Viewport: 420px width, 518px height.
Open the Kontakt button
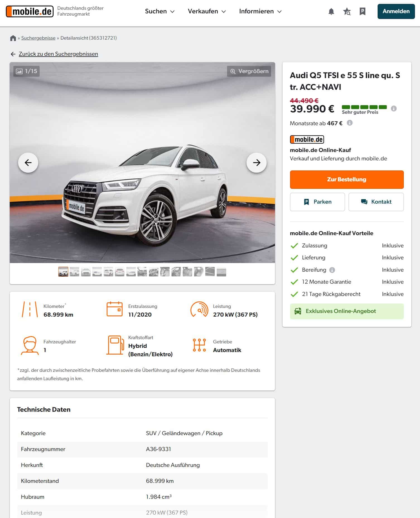point(376,202)
